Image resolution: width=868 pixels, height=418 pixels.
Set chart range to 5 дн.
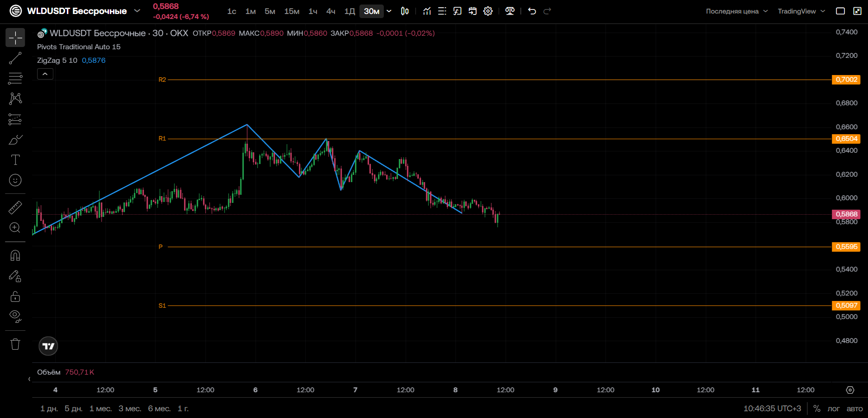click(x=73, y=409)
